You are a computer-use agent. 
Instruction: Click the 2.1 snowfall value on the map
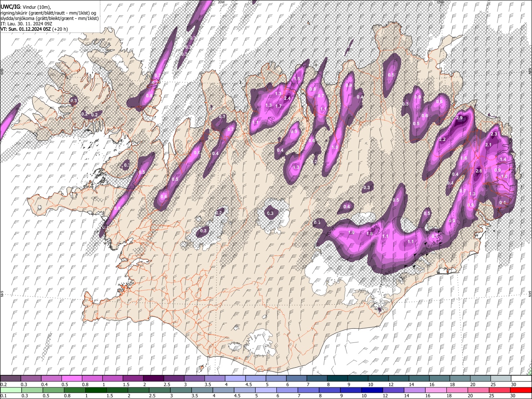[489, 145]
